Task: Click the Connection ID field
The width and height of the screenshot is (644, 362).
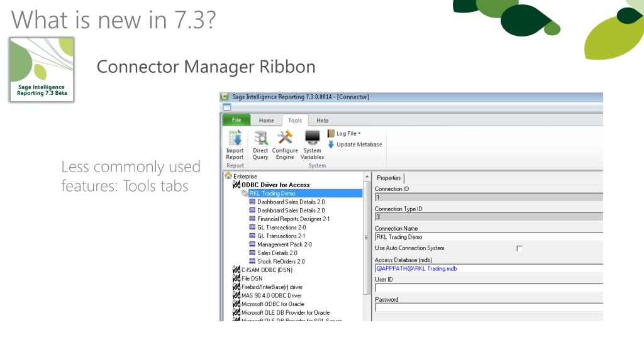Action: 489,197
